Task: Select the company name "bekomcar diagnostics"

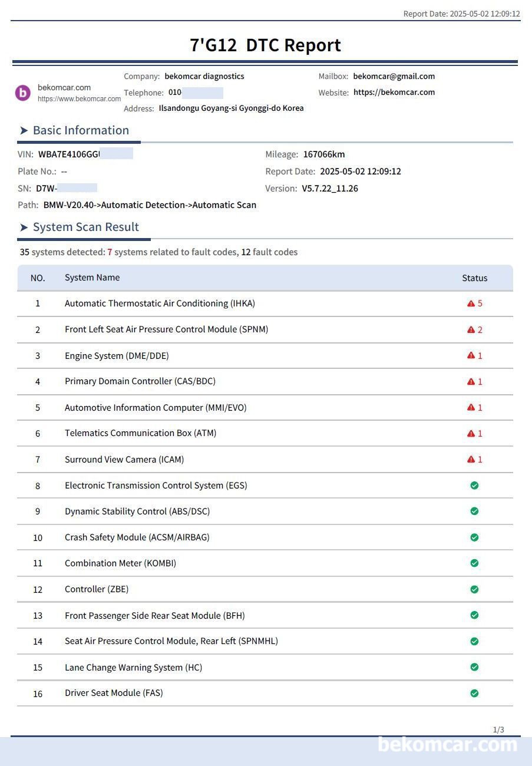Action: [x=204, y=76]
